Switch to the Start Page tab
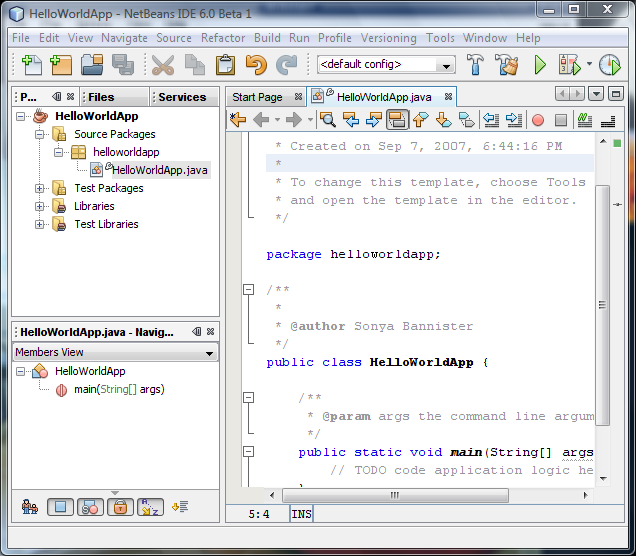The width and height of the screenshot is (636, 556). point(257,97)
